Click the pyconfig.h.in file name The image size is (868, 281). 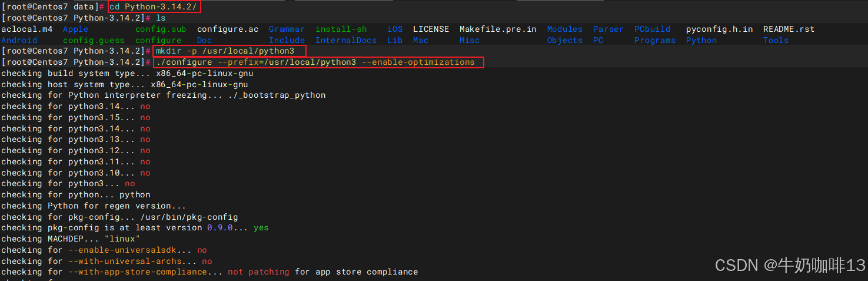coord(719,29)
